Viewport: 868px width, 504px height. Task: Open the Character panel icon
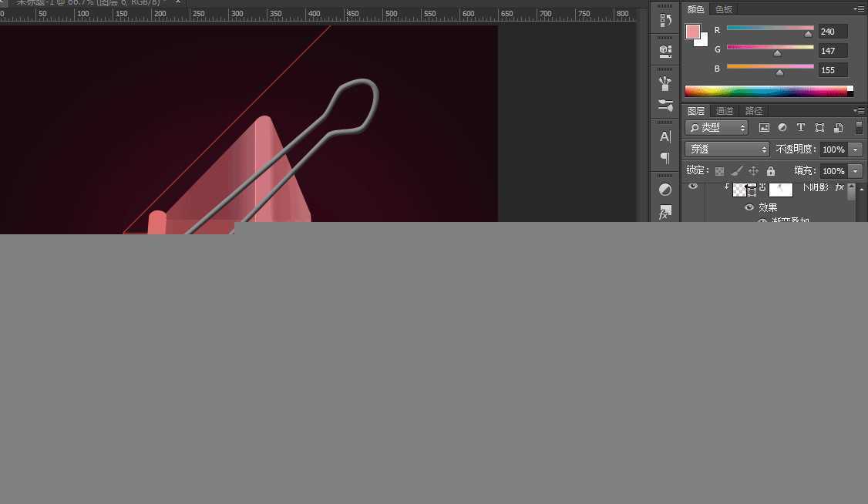pos(665,136)
